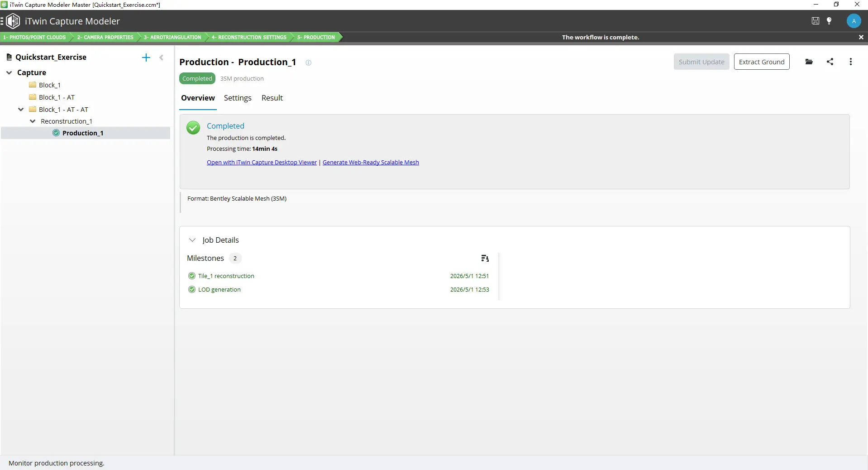Collapse the Reconstruction_1 tree node
Image resolution: width=868 pixels, height=470 pixels.
coord(33,121)
